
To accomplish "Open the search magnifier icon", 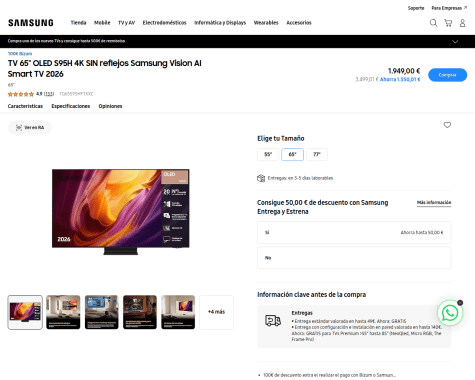I will [x=433, y=23].
